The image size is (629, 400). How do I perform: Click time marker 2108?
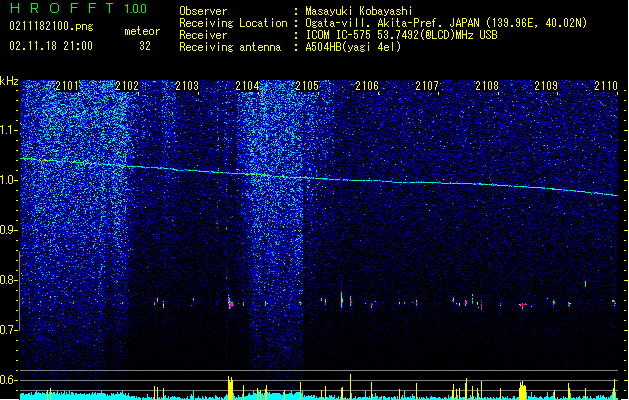tap(487, 86)
